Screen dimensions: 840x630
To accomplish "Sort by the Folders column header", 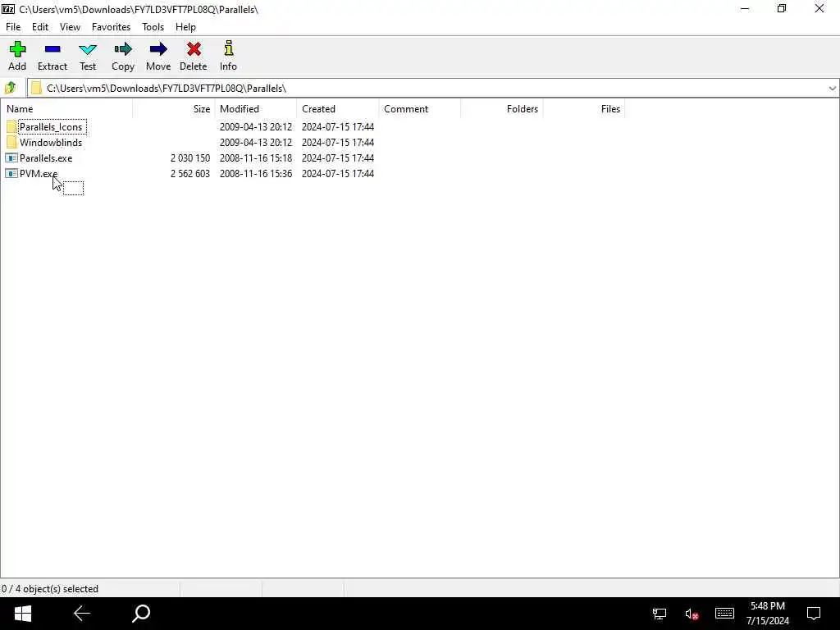I will [x=502, y=109].
